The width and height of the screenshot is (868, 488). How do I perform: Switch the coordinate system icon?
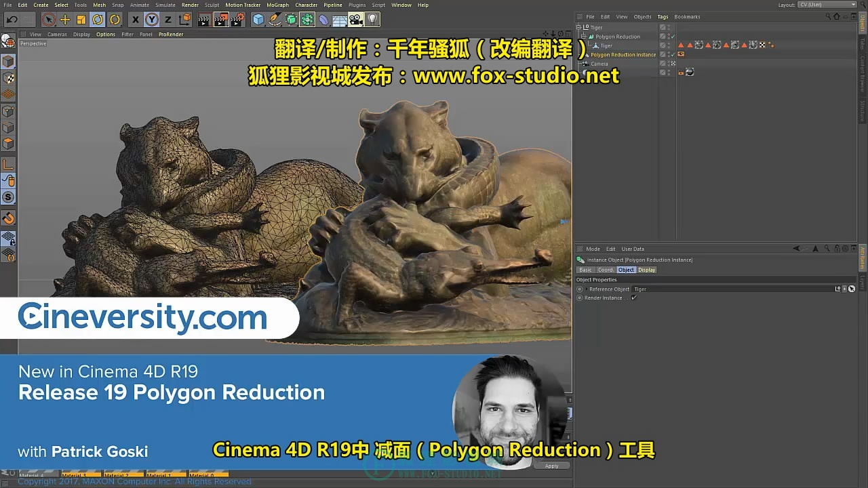tap(185, 20)
